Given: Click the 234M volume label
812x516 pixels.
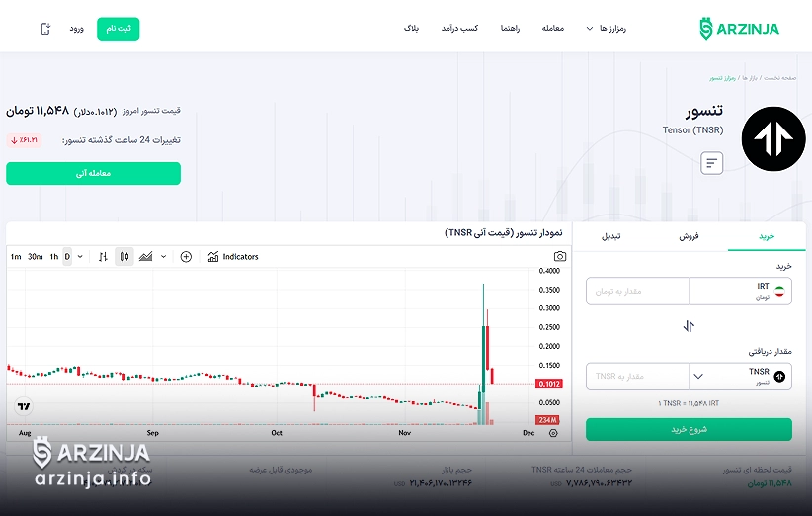Looking at the screenshot, I should pyautogui.click(x=547, y=420).
